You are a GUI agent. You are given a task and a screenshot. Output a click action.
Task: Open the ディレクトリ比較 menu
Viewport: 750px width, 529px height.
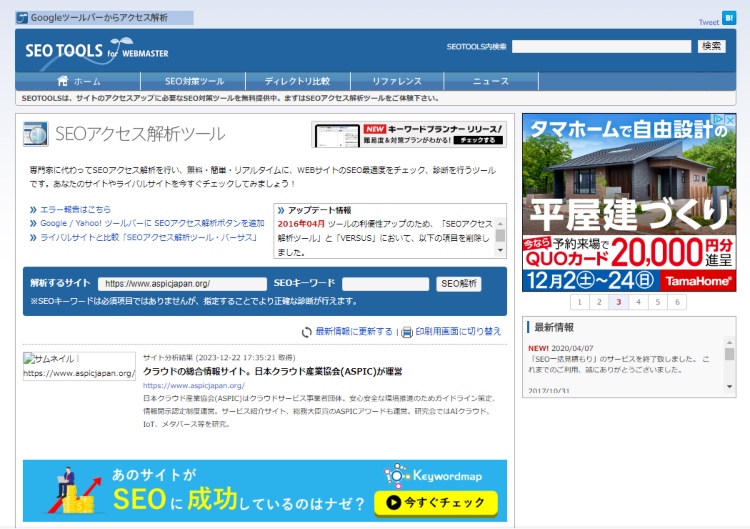point(298,81)
